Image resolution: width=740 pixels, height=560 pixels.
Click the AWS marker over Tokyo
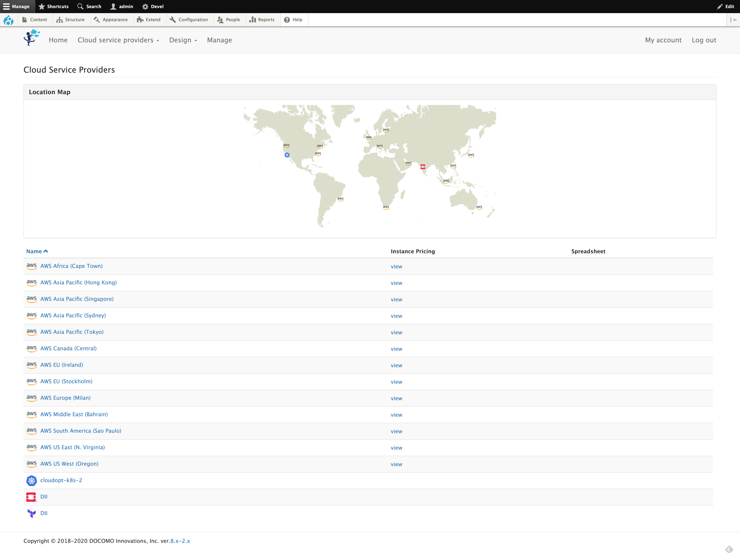click(471, 155)
